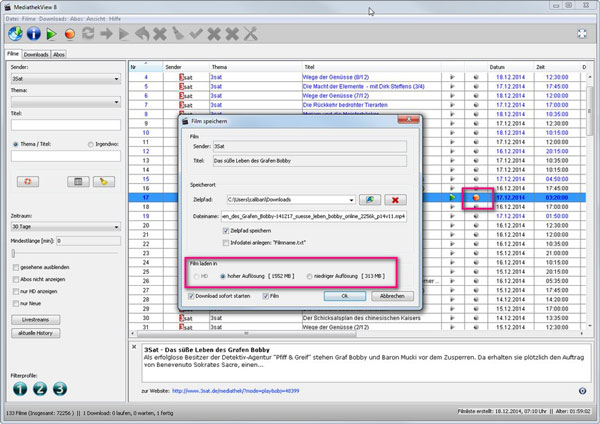Click round icon at bottom right of description panel
This screenshot has height=424, width=600.
pos(582,391)
